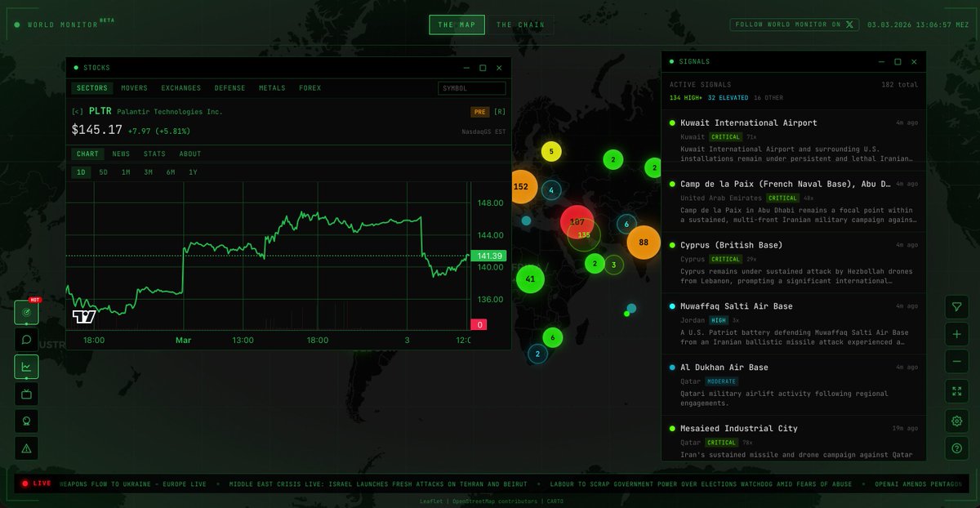
Task: Set chart range to 1Y
Action: 193,172
